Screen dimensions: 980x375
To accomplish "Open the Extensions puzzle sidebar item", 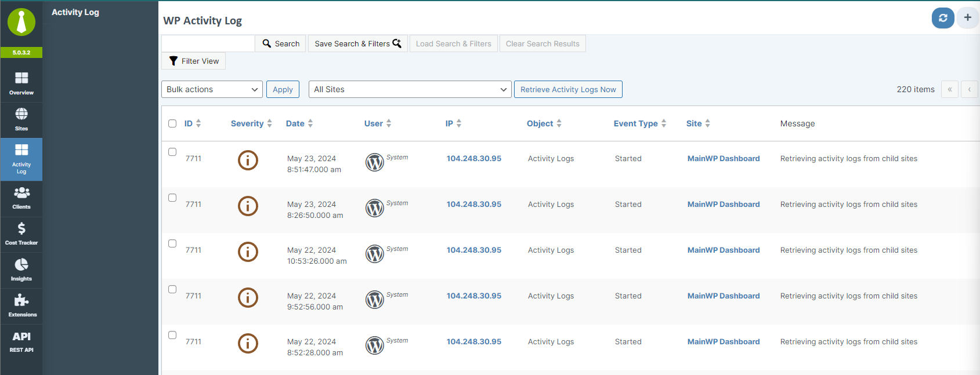I will (21, 306).
